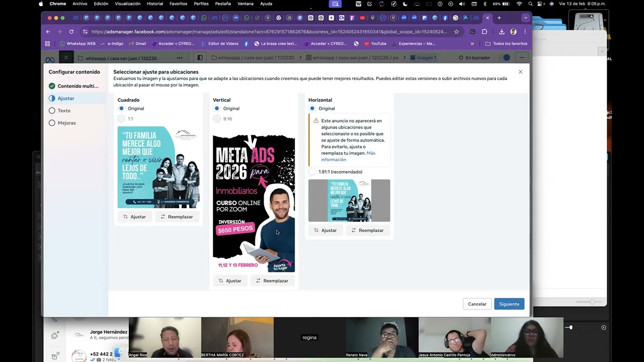Open the 'Más información' link
This screenshot has width=644, height=362.
click(348, 156)
